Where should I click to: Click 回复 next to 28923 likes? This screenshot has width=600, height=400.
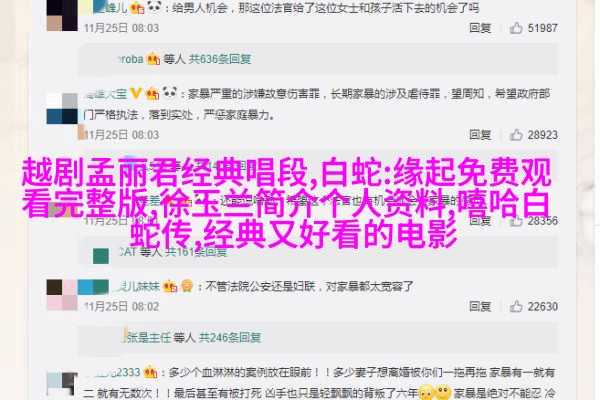(x=480, y=135)
